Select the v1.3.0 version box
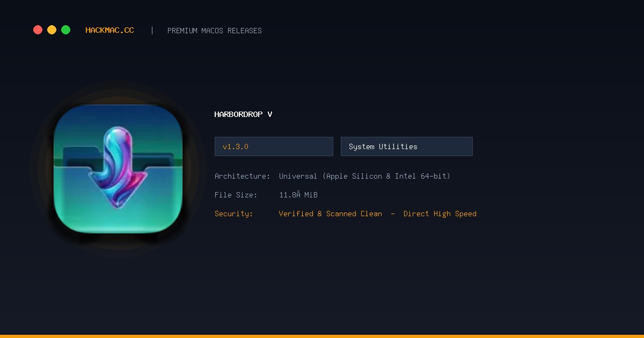 [274, 146]
